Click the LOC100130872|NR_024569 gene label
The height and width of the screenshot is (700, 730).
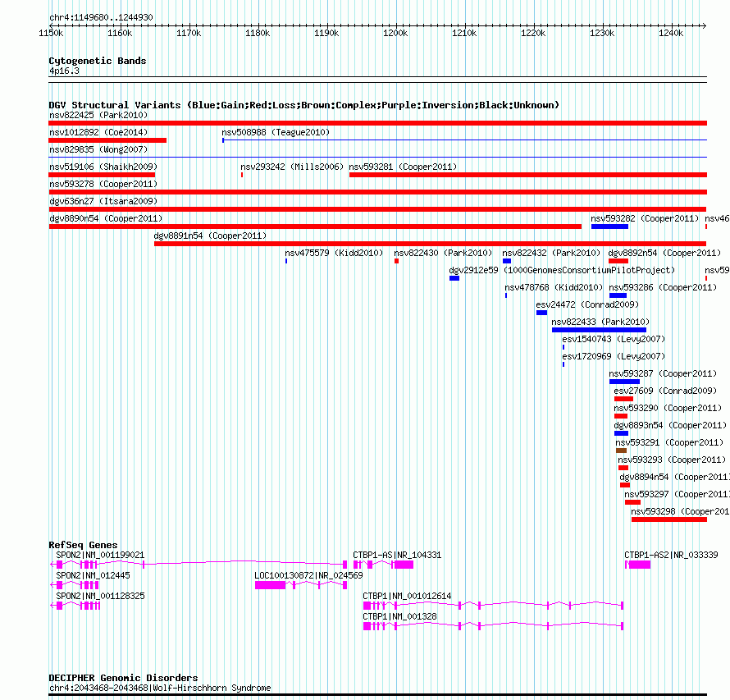(308, 575)
